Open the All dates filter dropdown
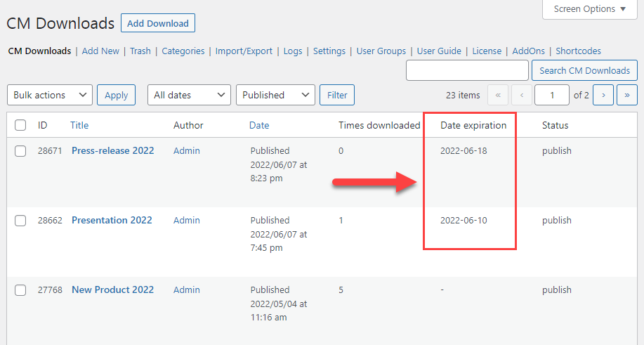The height and width of the screenshot is (345, 644). click(189, 95)
